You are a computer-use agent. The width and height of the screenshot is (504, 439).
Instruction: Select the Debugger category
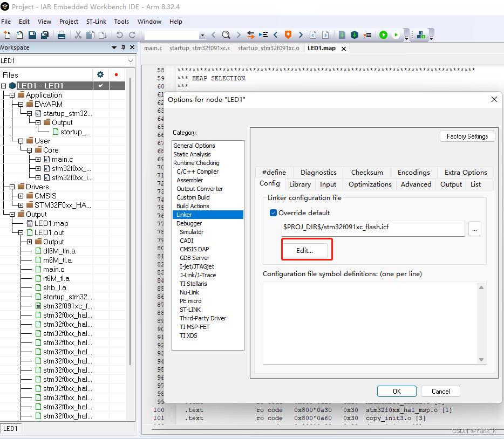point(189,223)
